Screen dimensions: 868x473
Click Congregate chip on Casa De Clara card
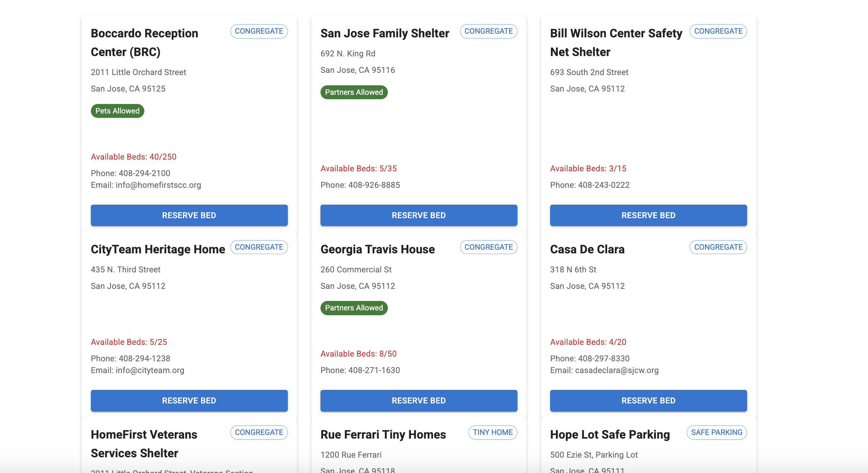coord(718,247)
